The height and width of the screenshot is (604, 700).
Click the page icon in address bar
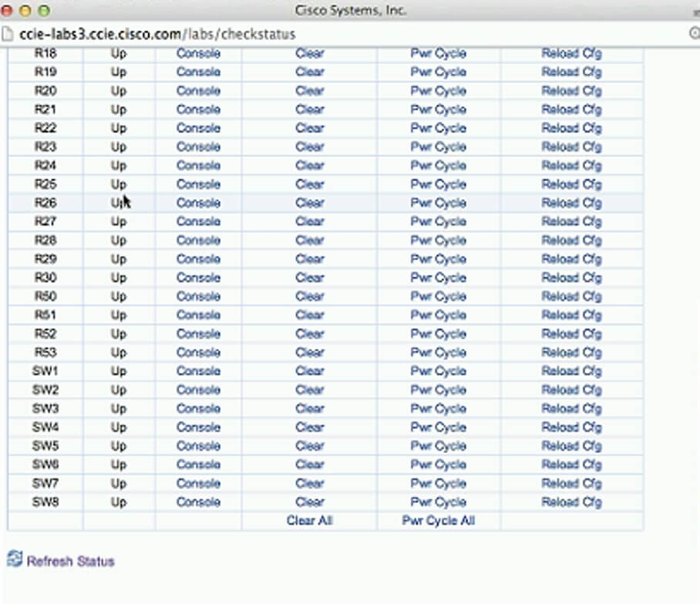(x=8, y=34)
